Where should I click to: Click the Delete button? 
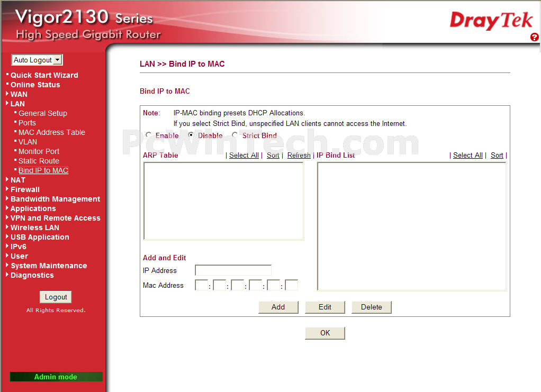click(371, 307)
